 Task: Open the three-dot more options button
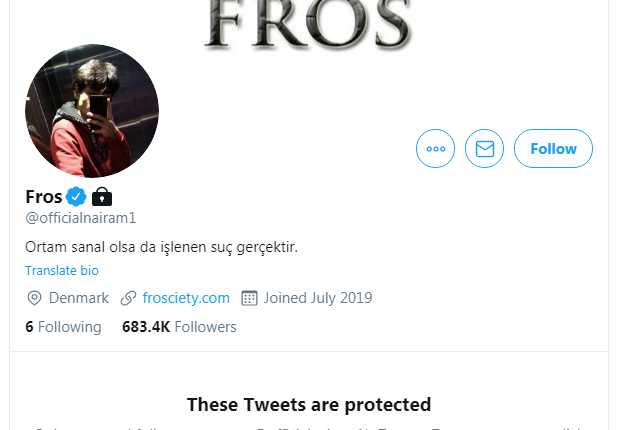click(x=435, y=149)
